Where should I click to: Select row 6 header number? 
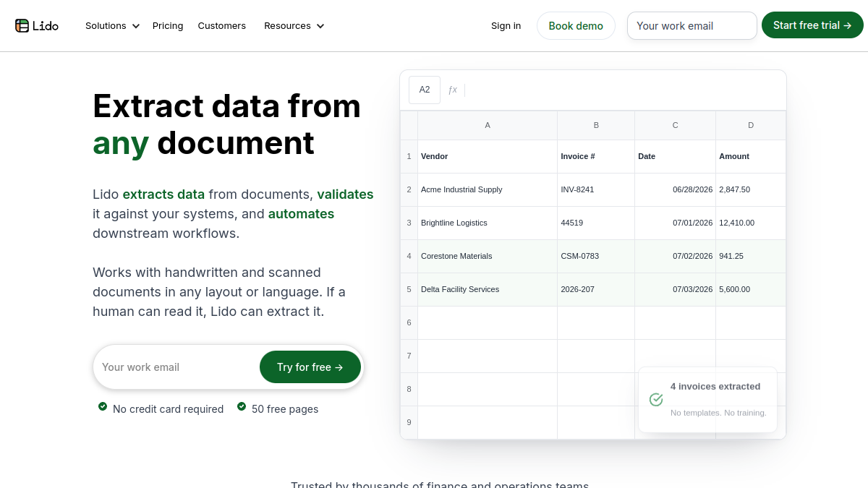pyautogui.click(x=409, y=322)
